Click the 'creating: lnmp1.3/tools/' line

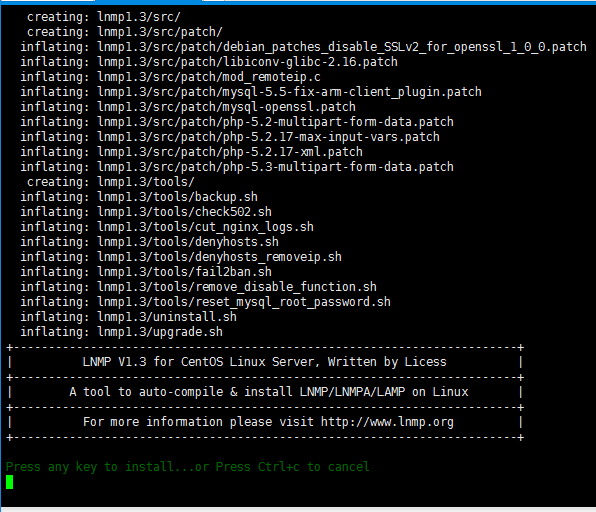point(111,182)
